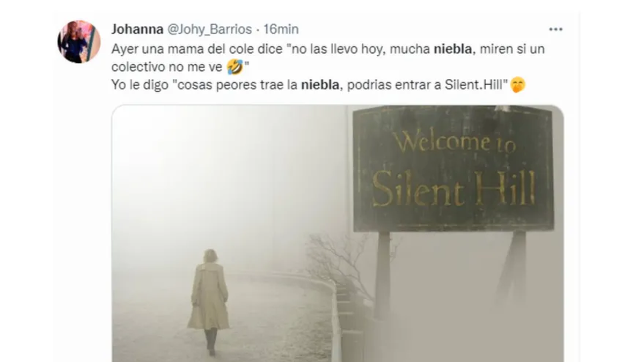Screen dimensions: 644x362
Task: Click the tweet line starting "Ayer una mama"
Action: pos(332,49)
